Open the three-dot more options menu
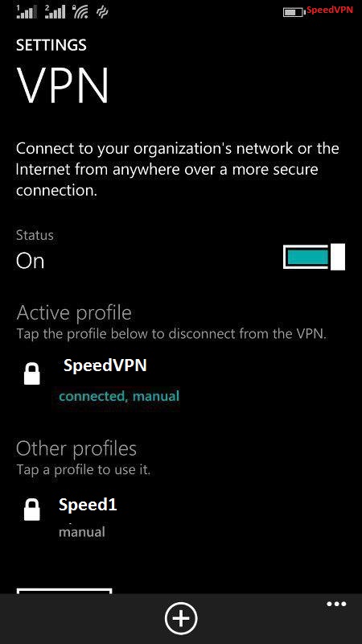 336,604
